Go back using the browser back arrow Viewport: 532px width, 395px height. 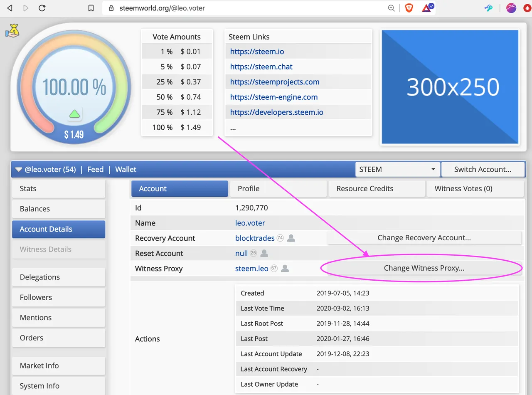10,8
